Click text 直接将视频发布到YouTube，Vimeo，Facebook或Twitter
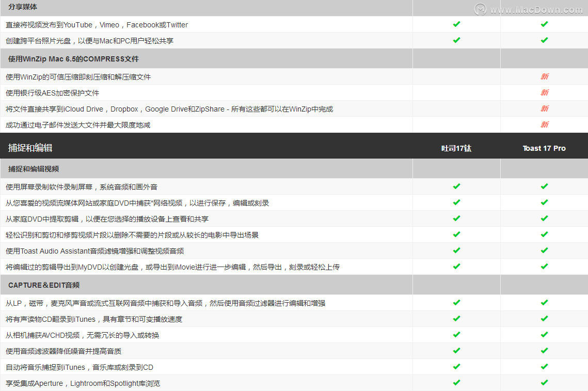This screenshot has height=391, width=588. click(97, 25)
